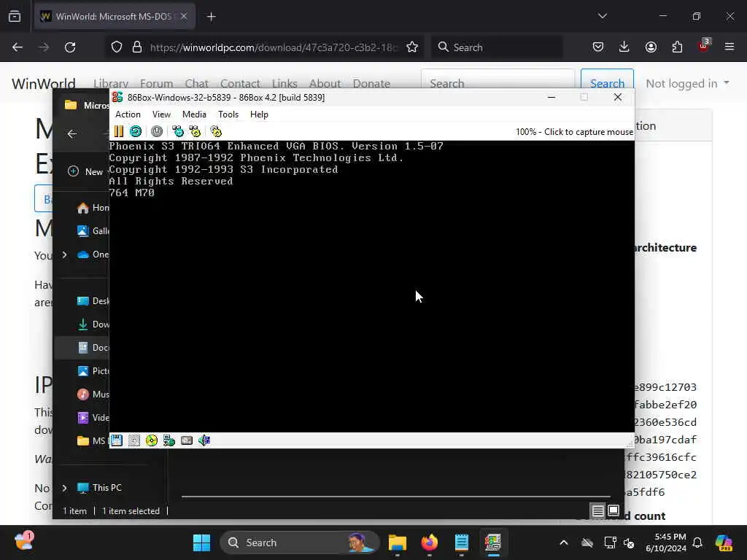Viewport: 747px width, 560px height.
Task: Switch Explorer to details view icon
Action: tap(597, 511)
